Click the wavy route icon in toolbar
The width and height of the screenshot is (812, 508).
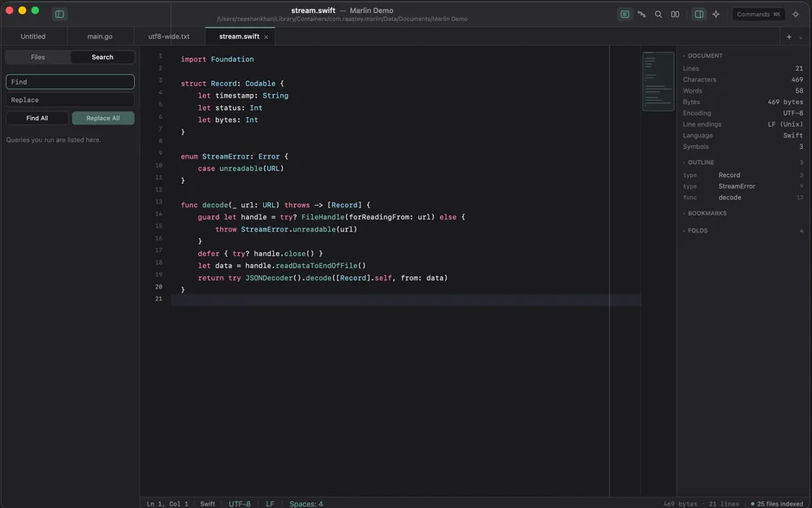[641, 14]
